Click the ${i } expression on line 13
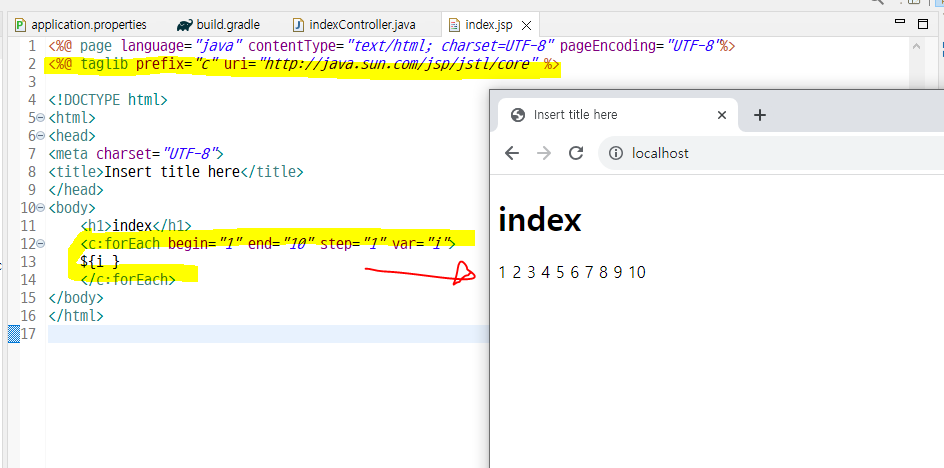This screenshot has width=944, height=468. pos(100,262)
